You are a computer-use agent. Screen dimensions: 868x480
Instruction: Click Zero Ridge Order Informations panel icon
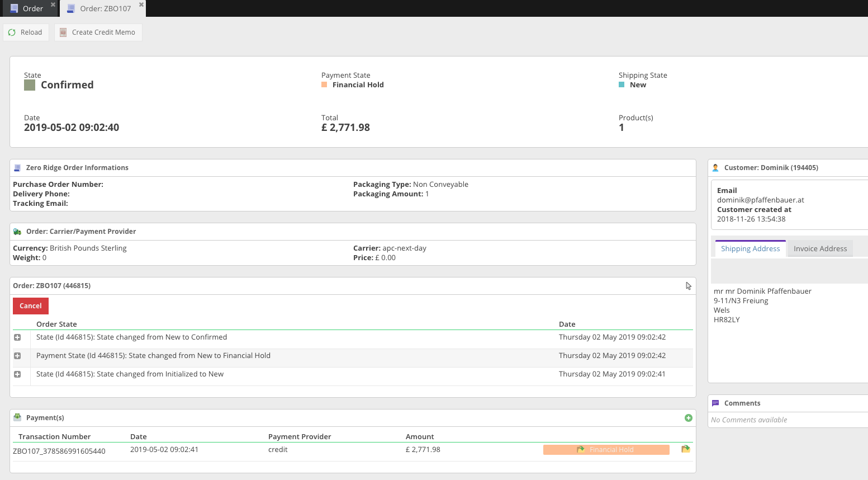pyautogui.click(x=17, y=168)
